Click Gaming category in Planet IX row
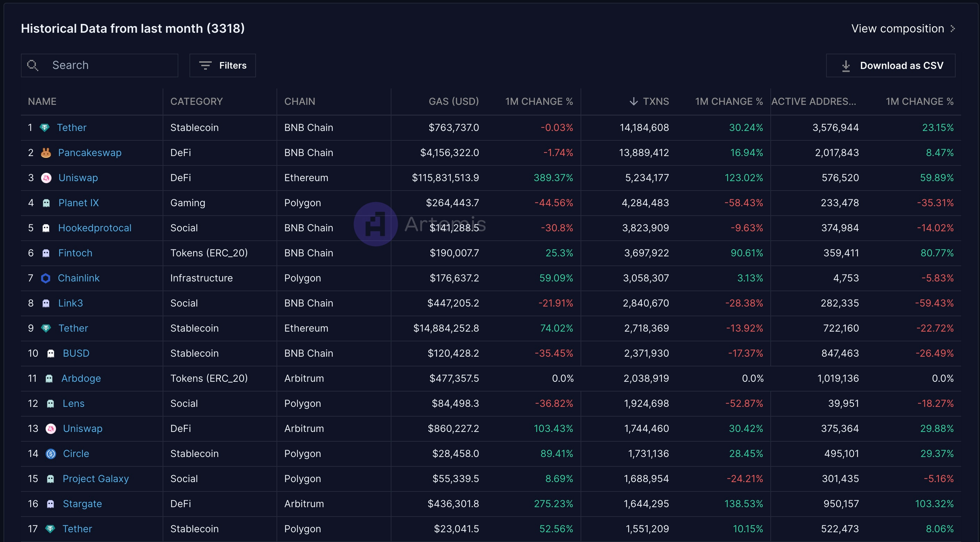This screenshot has width=980, height=542. (x=188, y=203)
